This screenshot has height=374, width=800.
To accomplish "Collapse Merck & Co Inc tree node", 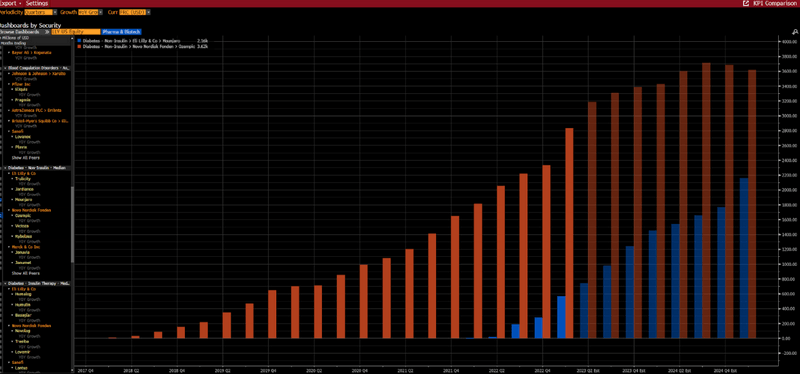I will (x=9, y=247).
